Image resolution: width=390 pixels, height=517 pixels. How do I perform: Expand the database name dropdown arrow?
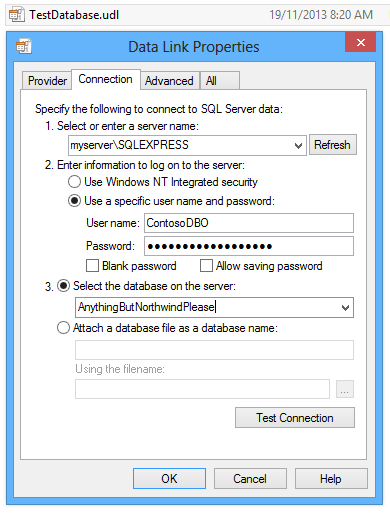(x=345, y=307)
